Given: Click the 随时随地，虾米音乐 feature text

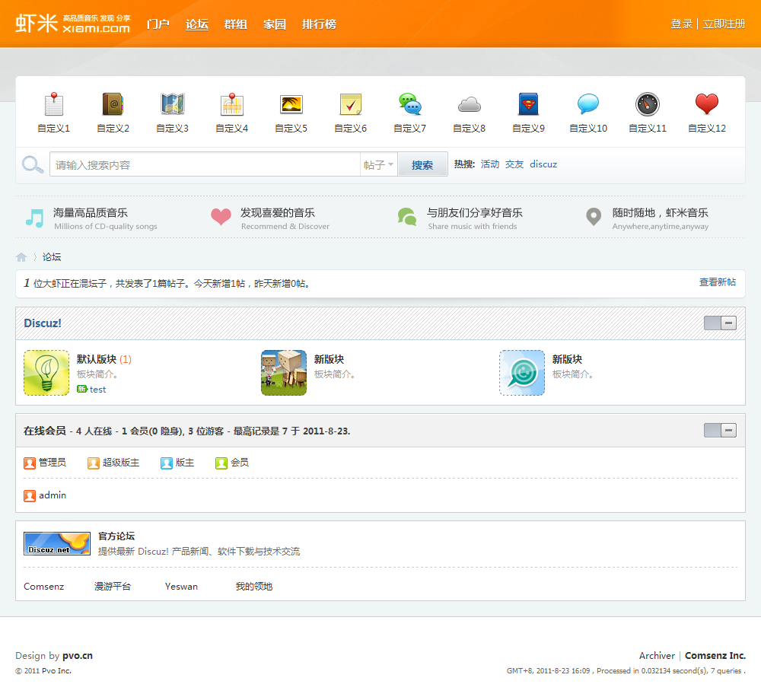Looking at the screenshot, I should 660,212.
